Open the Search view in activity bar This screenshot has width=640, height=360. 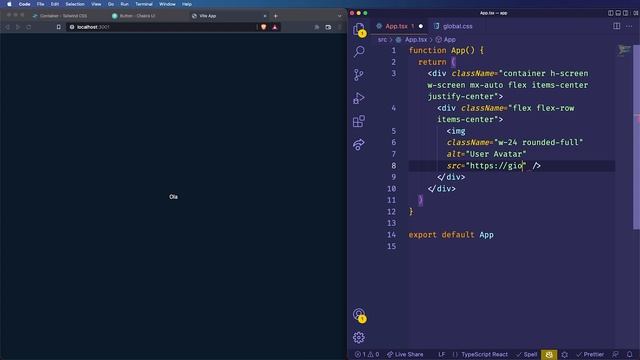click(x=359, y=51)
